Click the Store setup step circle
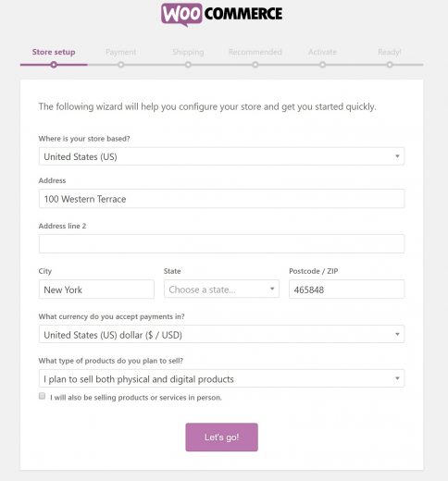Image resolution: width=448 pixels, height=481 pixels. [x=54, y=65]
